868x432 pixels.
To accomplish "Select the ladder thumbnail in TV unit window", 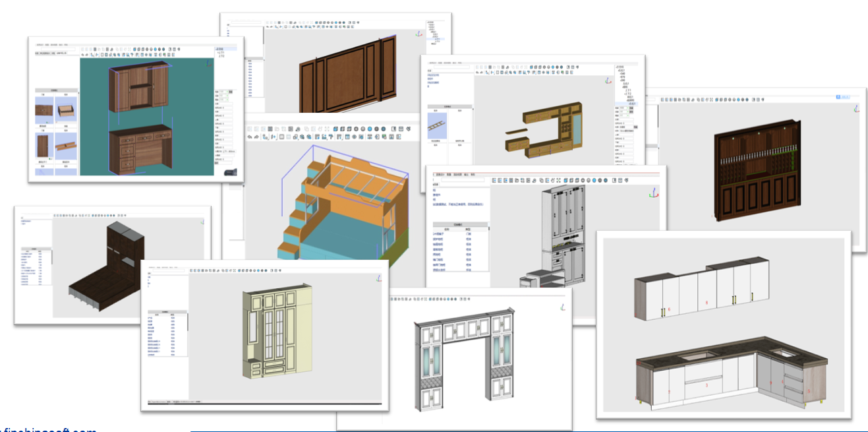I will tap(438, 125).
